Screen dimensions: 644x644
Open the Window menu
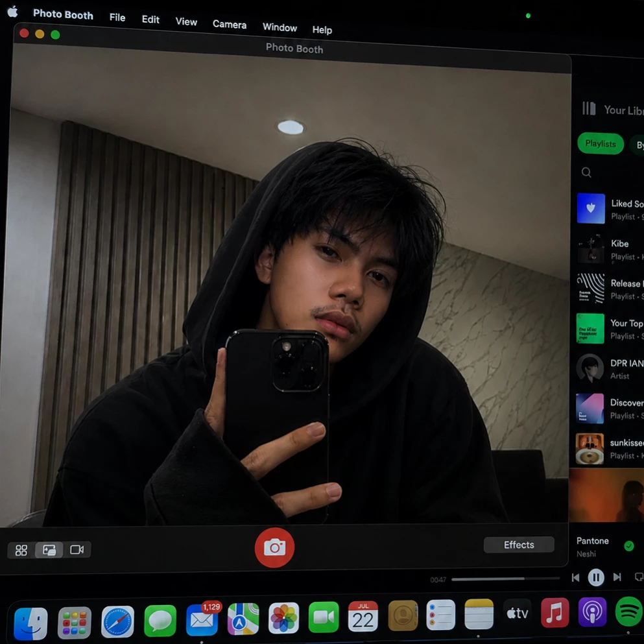(280, 27)
